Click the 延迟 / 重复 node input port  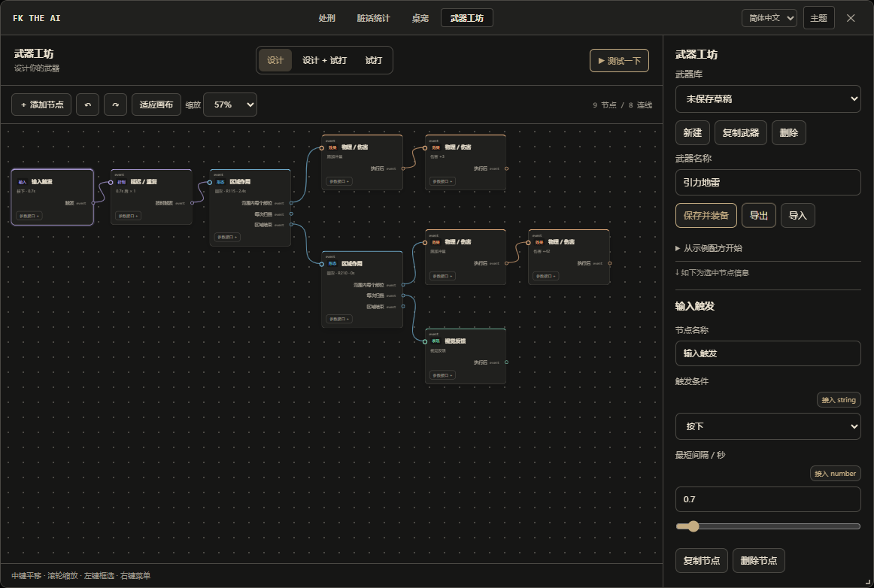click(x=111, y=182)
